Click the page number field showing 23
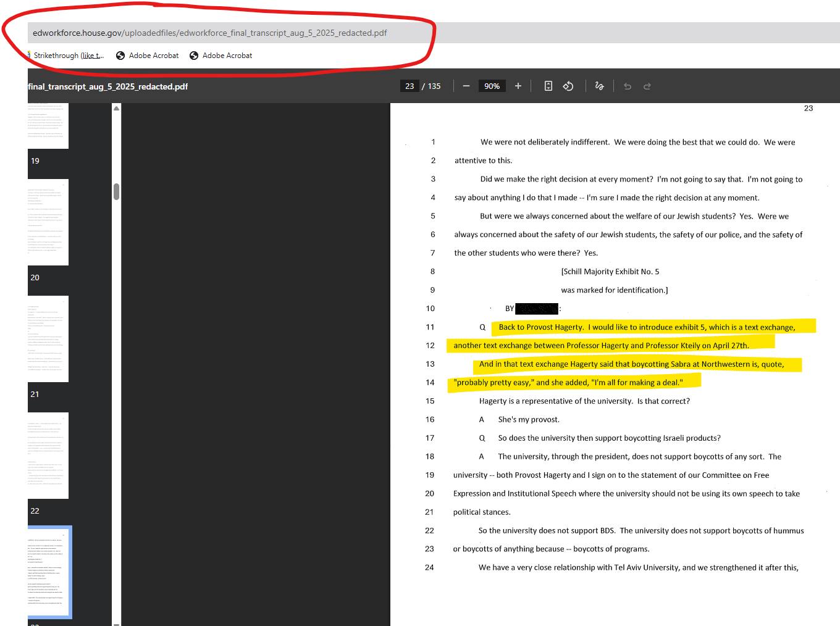840x626 pixels. point(409,86)
